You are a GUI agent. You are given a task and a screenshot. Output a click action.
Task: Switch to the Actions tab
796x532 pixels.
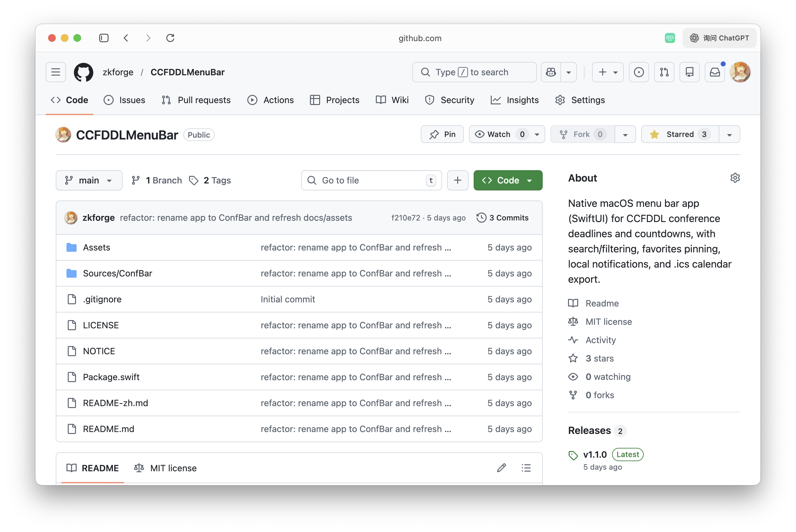[x=271, y=100]
